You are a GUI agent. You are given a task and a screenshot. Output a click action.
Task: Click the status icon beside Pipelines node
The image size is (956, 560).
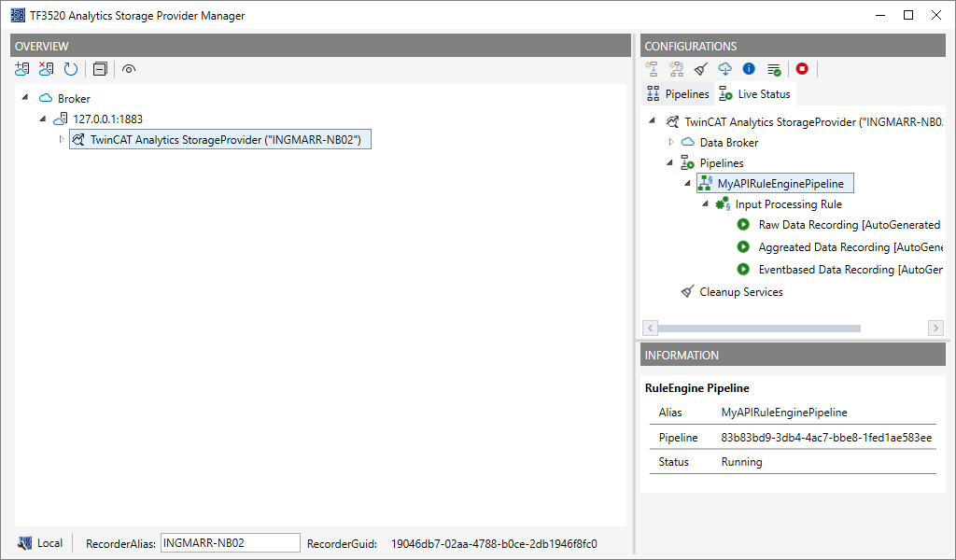pos(687,162)
